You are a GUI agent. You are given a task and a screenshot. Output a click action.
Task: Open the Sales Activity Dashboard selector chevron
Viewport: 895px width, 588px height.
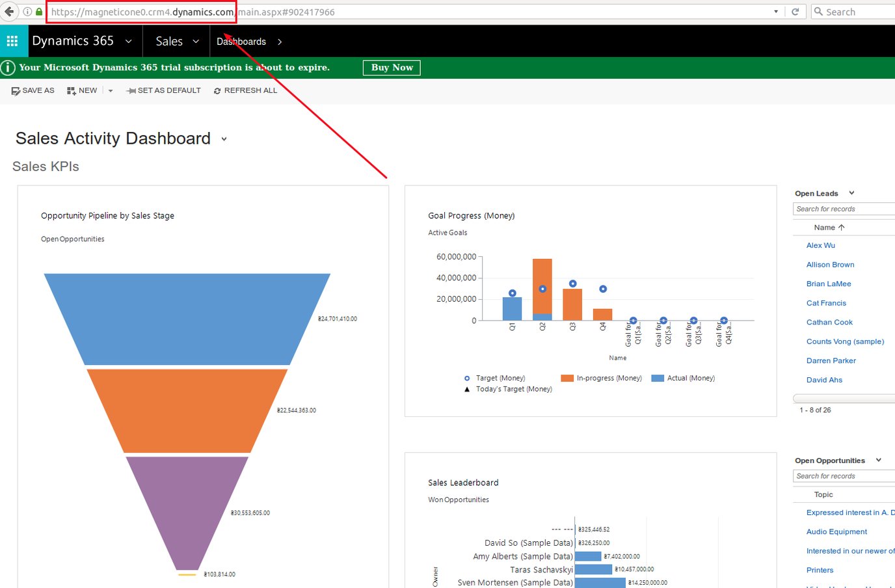click(x=223, y=139)
